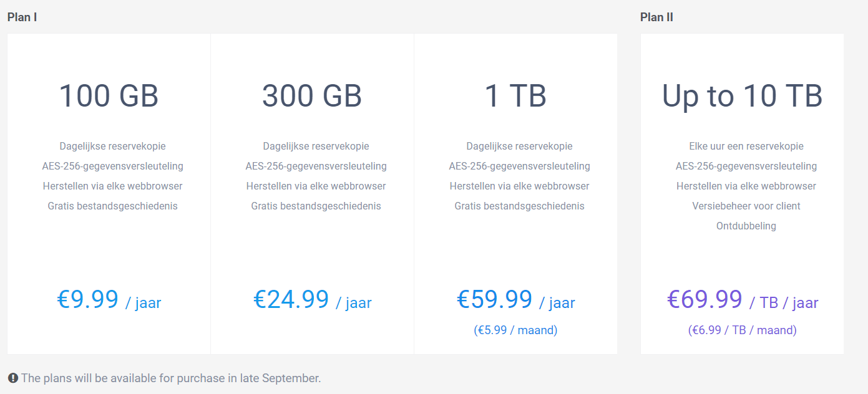Click Gratis bestandsgeschiedenis under 300 GB
868x394 pixels.
click(x=316, y=206)
